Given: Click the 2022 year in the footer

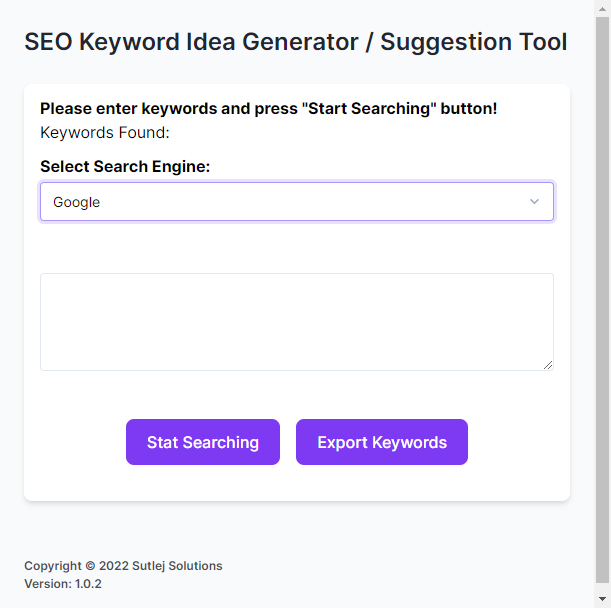Looking at the screenshot, I should [x=113, y=566].
